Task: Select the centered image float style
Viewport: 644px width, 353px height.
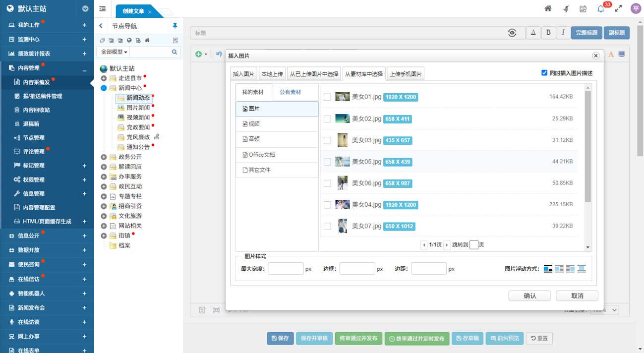Action: click(581, 268)
